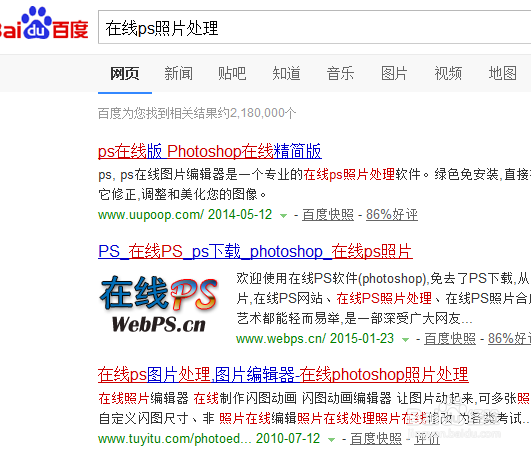The height and width of the screenshot is (452, 531).
Task: Click the WebPS.cn thumbnail image
Action: pos(158,304)
